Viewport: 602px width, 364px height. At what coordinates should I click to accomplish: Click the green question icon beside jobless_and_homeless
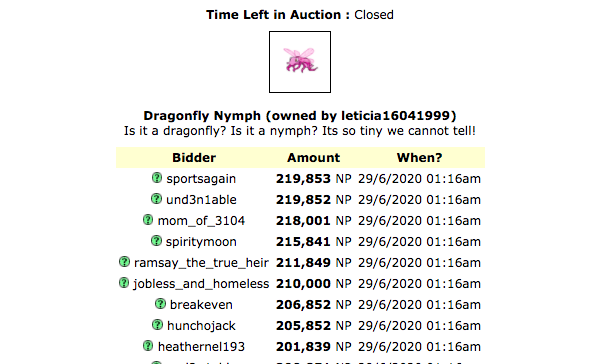click(124, 283)
